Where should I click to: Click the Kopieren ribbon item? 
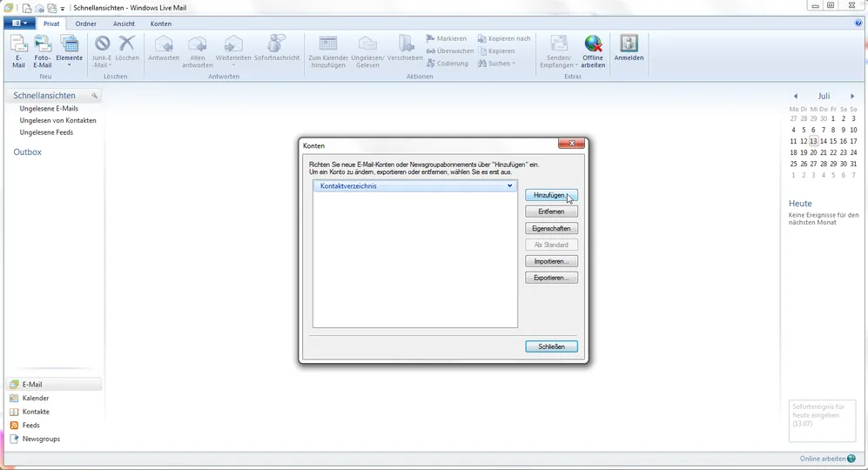(x=496, y=51)
